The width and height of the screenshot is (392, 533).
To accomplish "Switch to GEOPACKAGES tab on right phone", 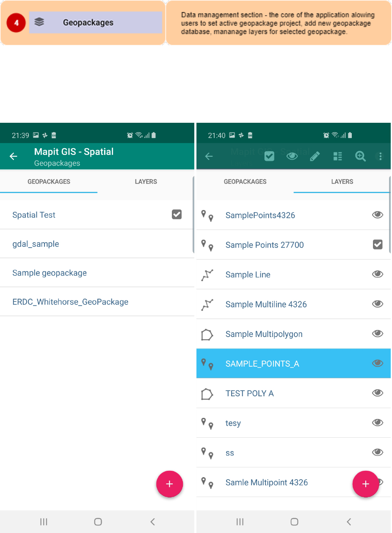I will click(x=245, y=182).
